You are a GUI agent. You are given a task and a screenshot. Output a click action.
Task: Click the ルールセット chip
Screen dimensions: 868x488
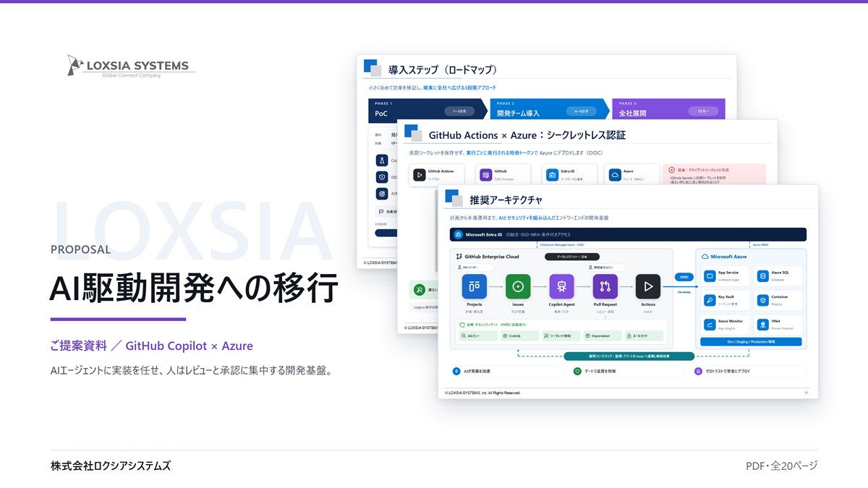click(x=644, y=336)
